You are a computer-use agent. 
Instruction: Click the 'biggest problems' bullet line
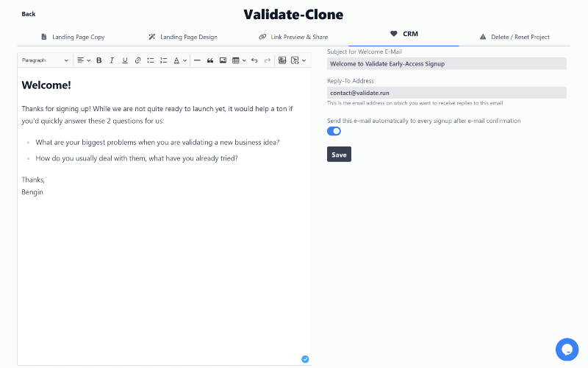coord(157,142)
